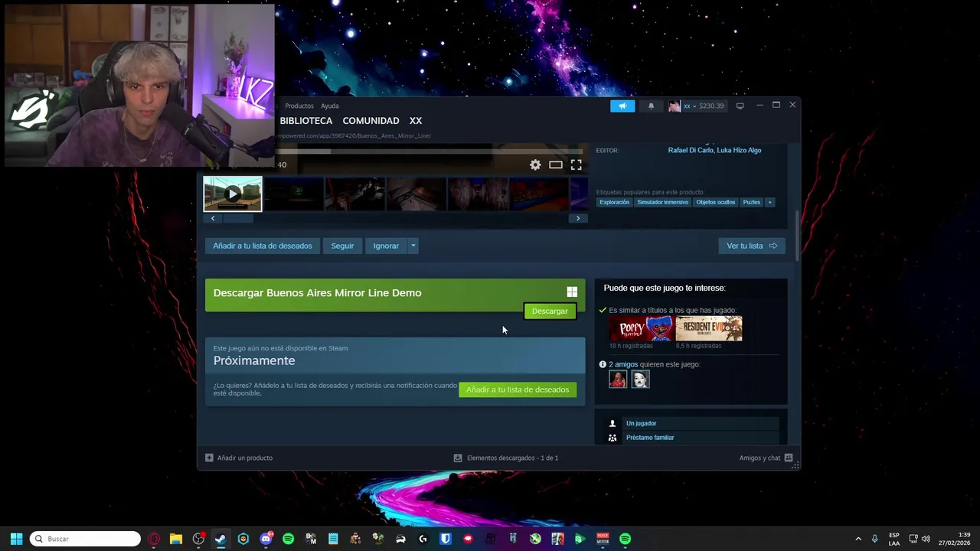Click the downloads icon in Steam footer

[x=458, y=458]
